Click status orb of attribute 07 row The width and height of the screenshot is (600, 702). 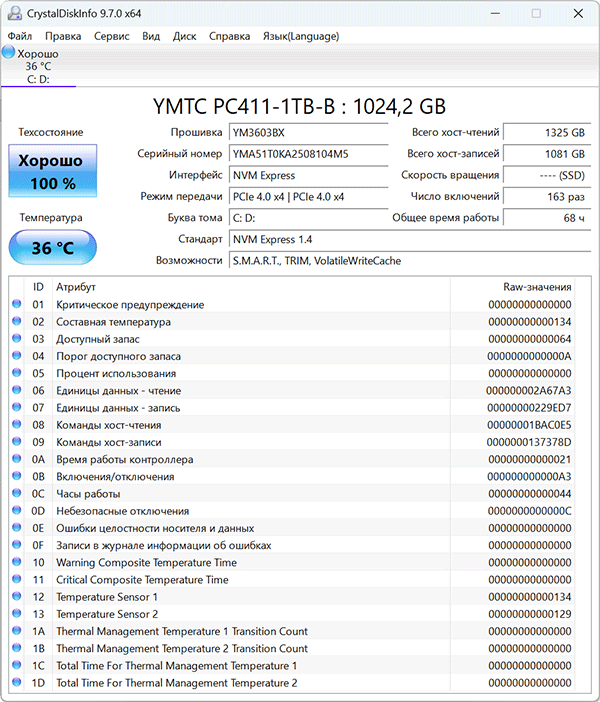pyautogui.click(x=17, y=407)
